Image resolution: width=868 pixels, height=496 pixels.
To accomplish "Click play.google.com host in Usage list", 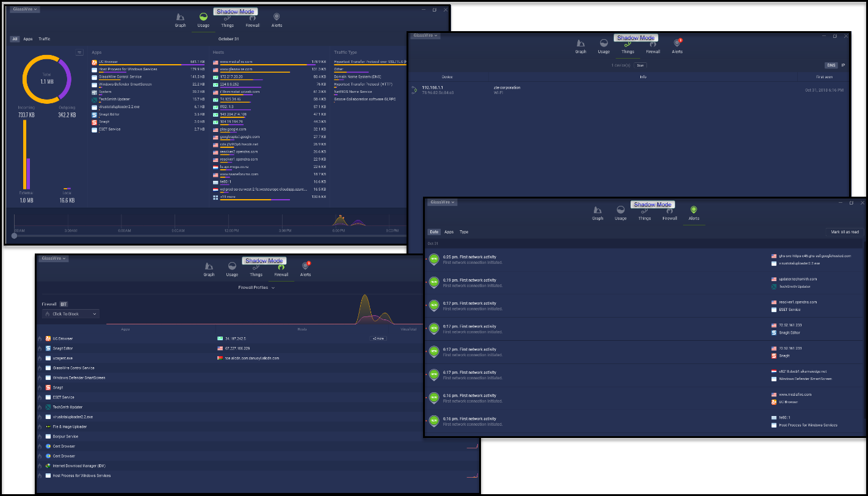I will (x=233, y=129).
